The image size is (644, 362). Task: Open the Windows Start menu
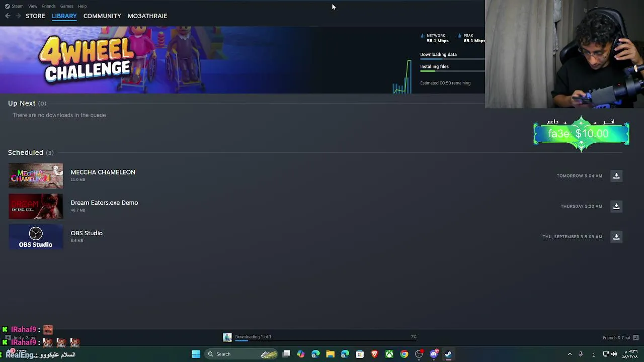[196, 354]
